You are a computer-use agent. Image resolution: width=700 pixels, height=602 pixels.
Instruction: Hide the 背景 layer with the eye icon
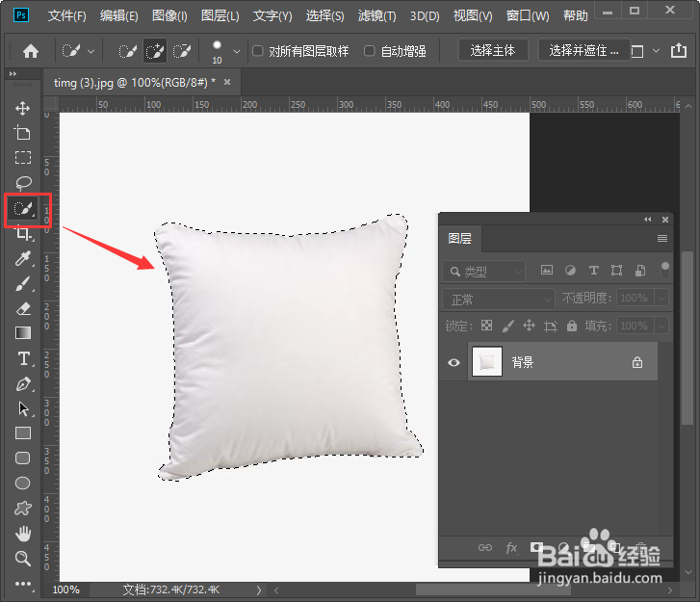coord(454,362)
